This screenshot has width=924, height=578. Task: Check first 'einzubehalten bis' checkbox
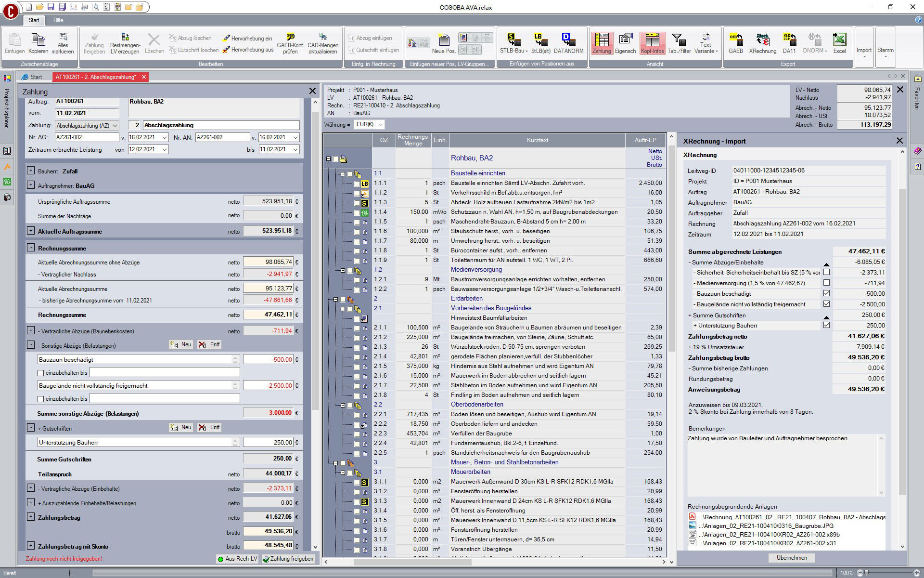coord(41,373)
